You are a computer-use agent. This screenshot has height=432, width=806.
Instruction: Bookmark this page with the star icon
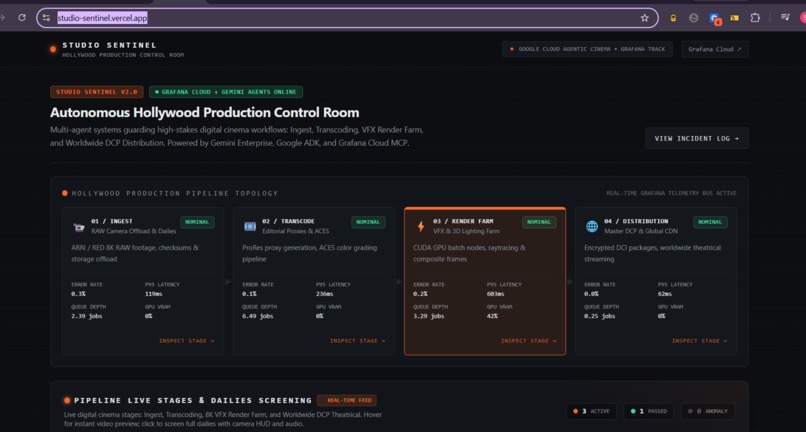[x=644, y=18]
